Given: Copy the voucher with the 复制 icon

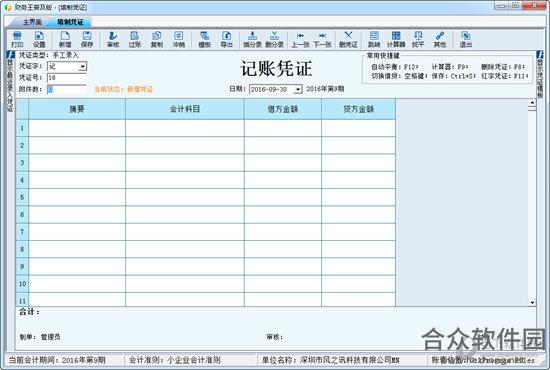Looking at the screenshot, I should click(x=156, y=39).
